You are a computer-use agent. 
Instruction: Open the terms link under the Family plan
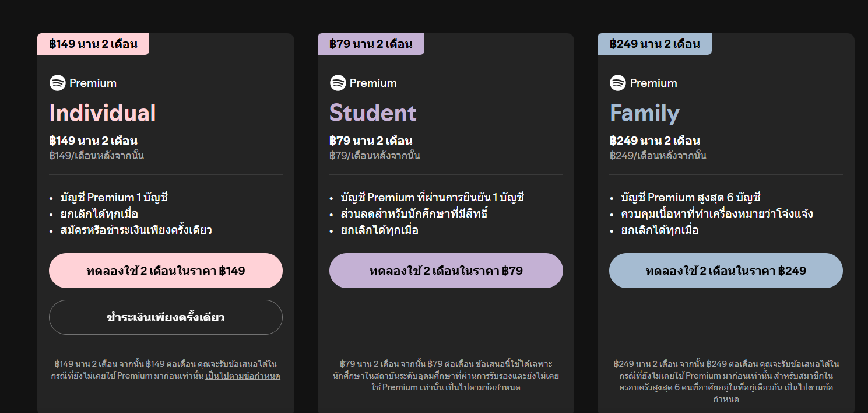pyautogui.click(x=808, y=387)
